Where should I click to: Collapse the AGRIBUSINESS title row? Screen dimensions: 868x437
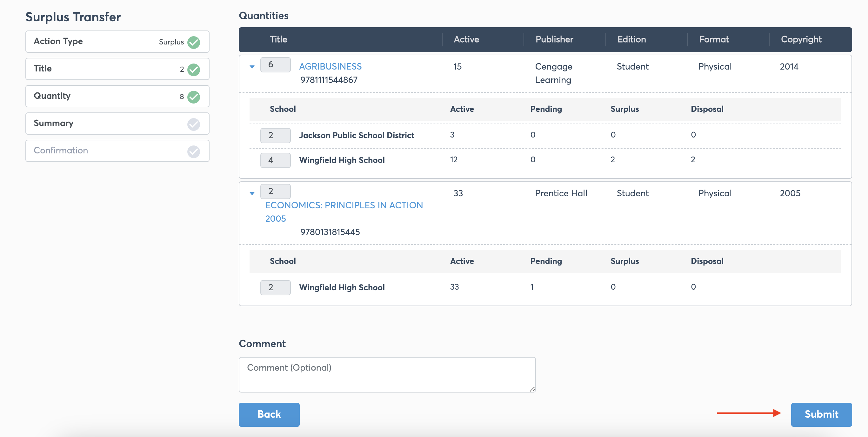pos(252,67)
